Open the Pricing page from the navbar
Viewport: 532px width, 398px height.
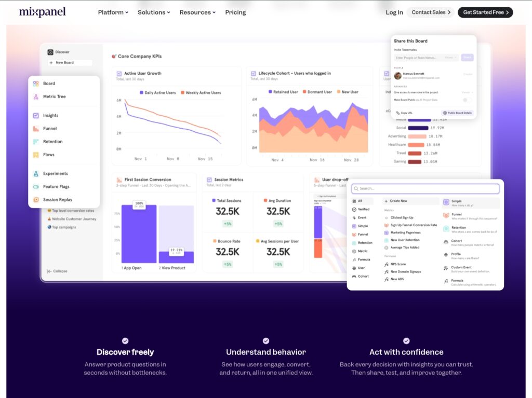tap(235, 12)
